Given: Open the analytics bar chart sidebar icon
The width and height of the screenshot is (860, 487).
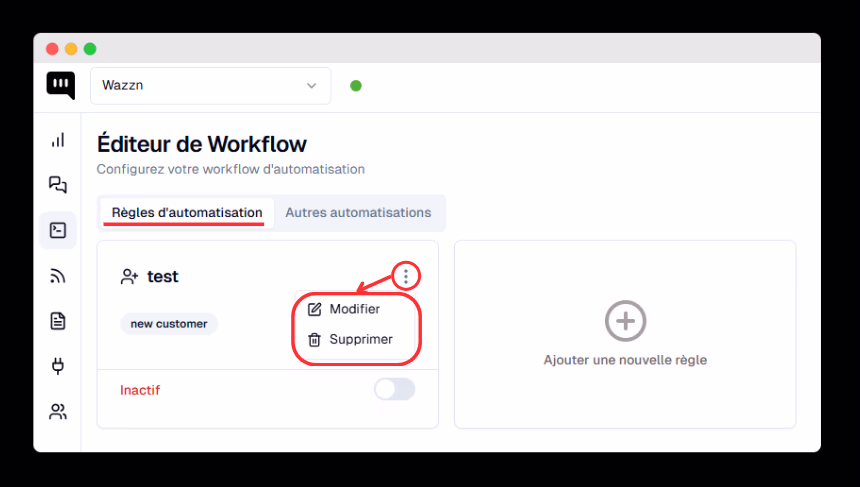Looking at the screenshot, I should click(58, 140).
